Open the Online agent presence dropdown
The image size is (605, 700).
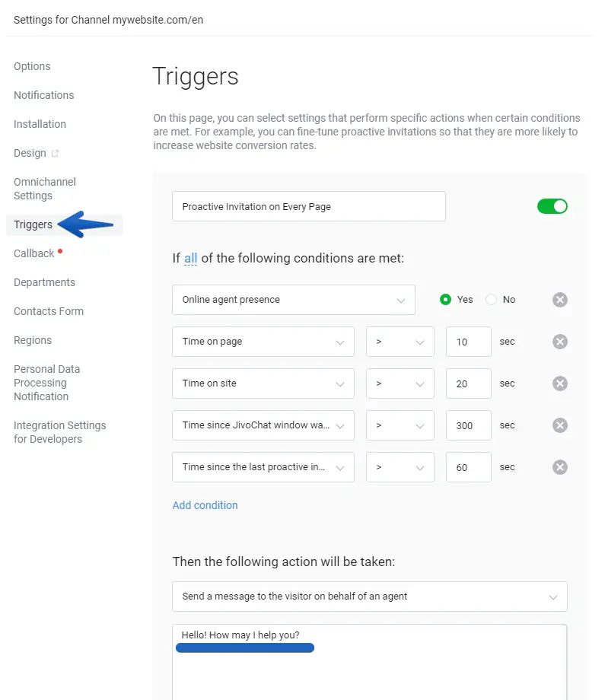click(x=293, y=300)
